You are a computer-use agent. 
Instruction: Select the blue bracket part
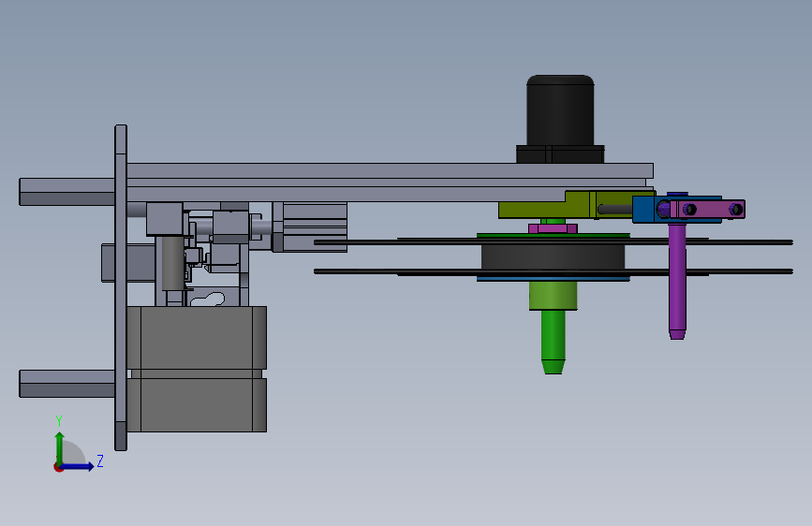click(644, 209)
